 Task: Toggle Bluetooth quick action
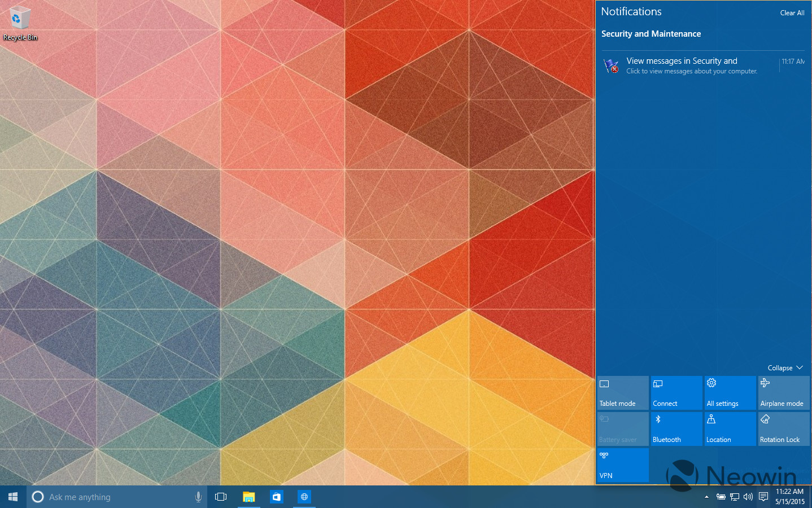pyautogui.click(x=676, y=429)
